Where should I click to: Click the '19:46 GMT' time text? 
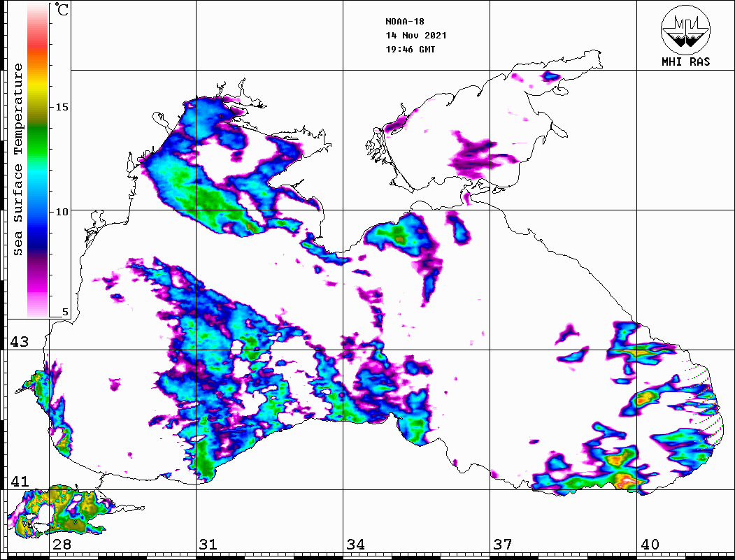[x=410, y=50]
